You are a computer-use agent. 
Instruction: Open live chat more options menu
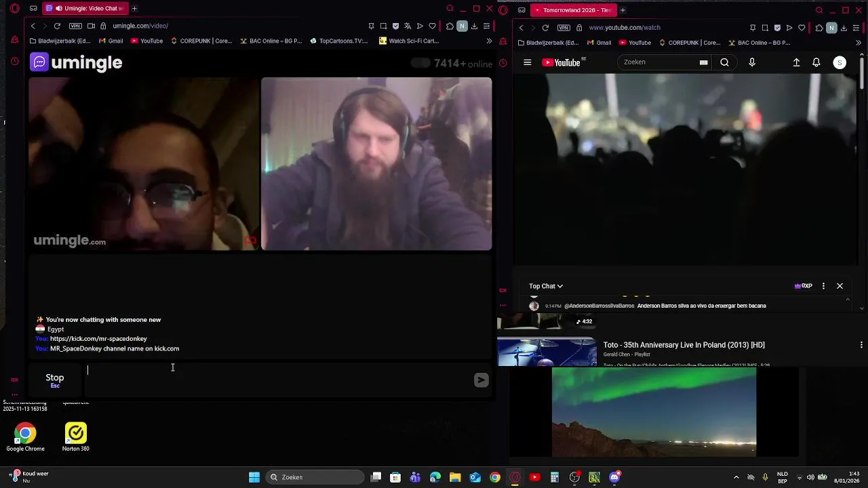coord(823,286)
